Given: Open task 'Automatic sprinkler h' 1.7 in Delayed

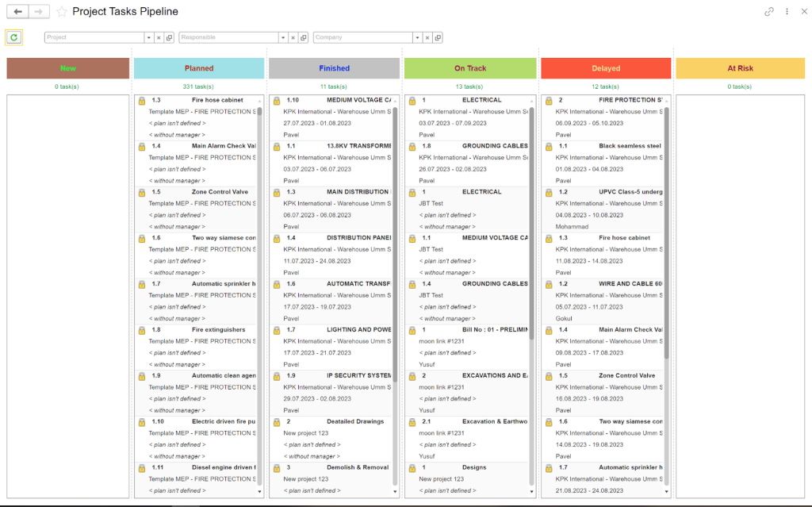Looking at the screenshot, I should pos(630,467).
